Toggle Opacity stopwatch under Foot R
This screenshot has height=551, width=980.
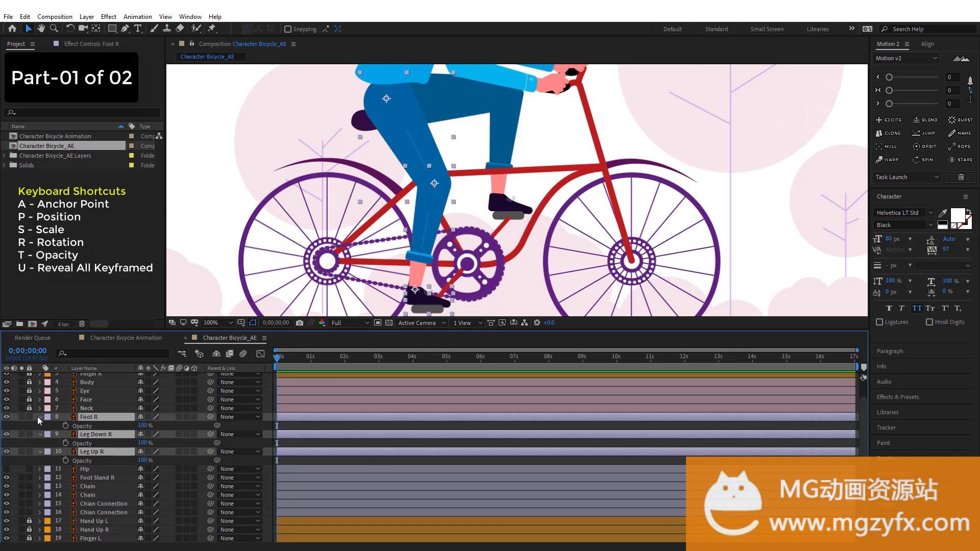point(65,425)
